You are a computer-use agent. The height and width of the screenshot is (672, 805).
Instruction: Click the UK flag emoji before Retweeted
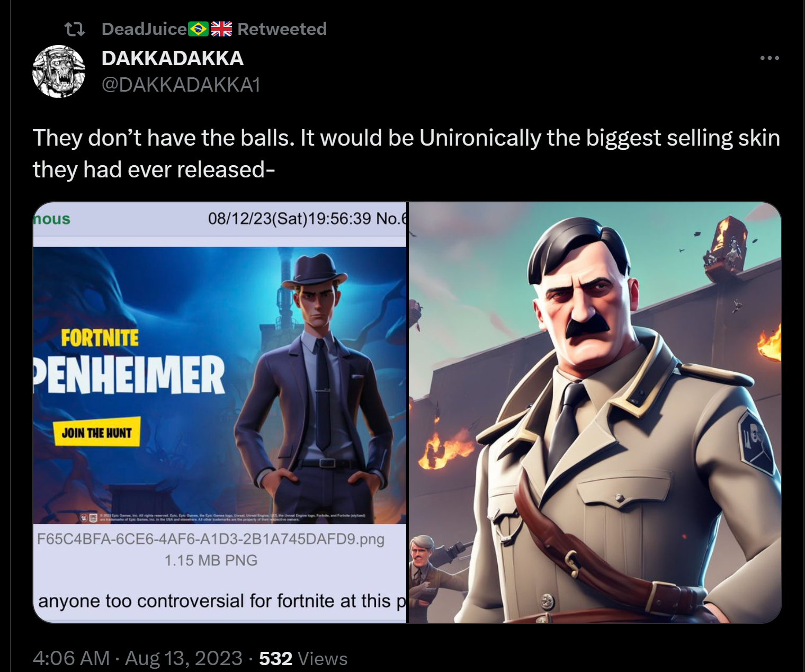221,29
